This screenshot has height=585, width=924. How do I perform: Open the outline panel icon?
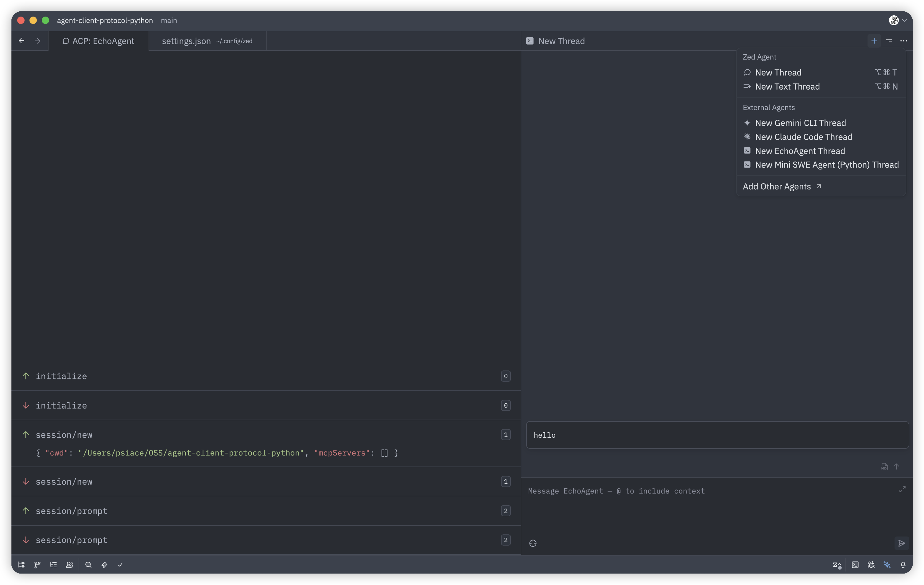tap(53, 565)
